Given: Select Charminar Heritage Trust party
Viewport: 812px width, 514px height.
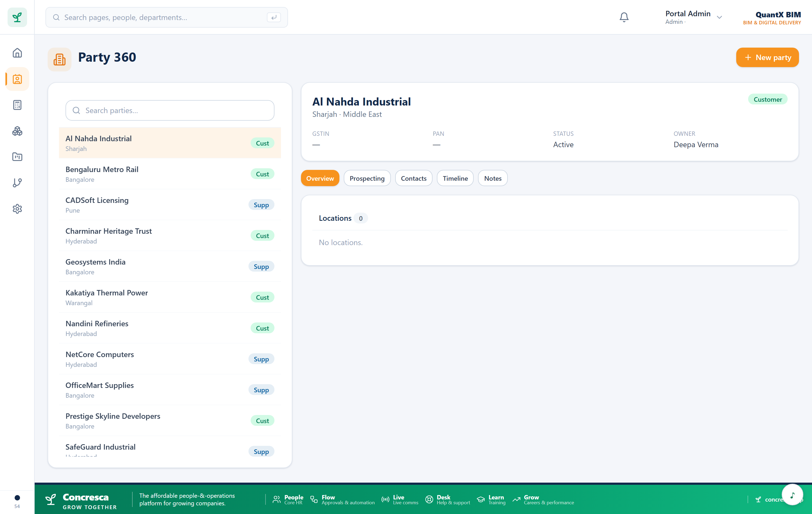Looking at the screenshot, I should [x=170, y=236].
